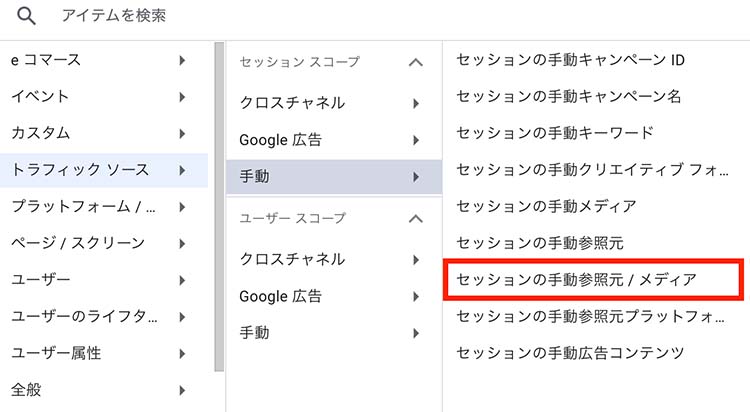Expand arrow beside 全般
Image resolution: width=750 pixels, height=412 pixels.
pyautogui.click(x=182, y=390)
